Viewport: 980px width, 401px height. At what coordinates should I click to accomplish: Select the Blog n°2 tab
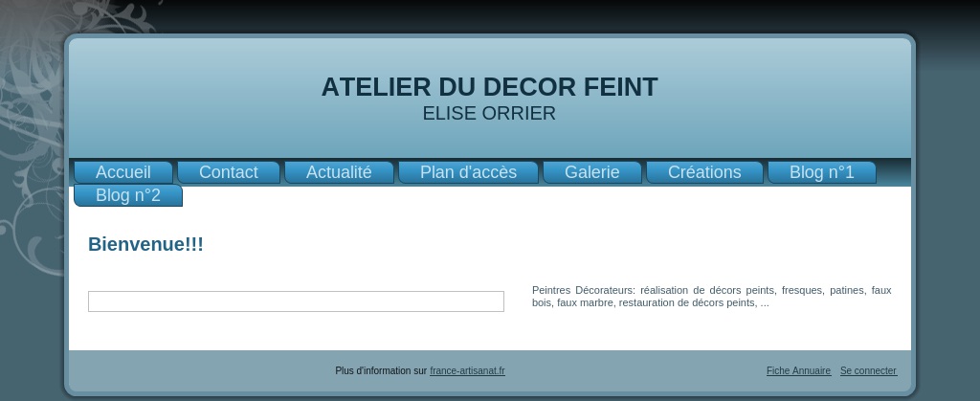(x=128, y=195)
